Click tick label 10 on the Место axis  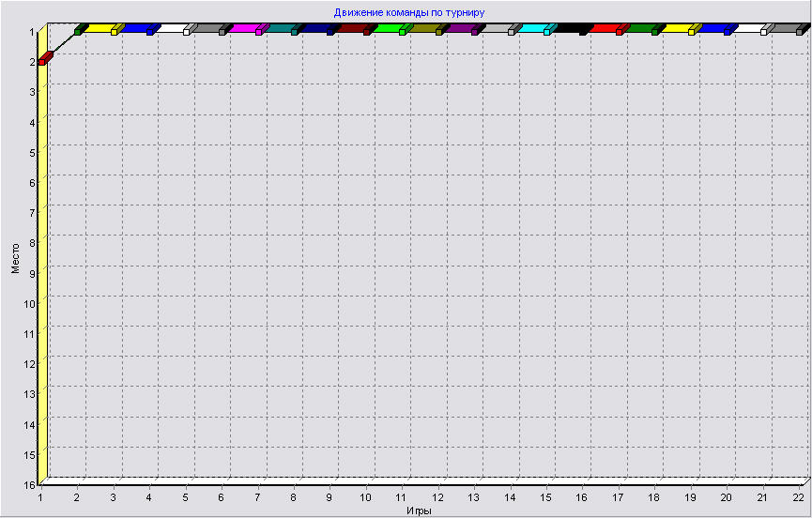(29, 304)
